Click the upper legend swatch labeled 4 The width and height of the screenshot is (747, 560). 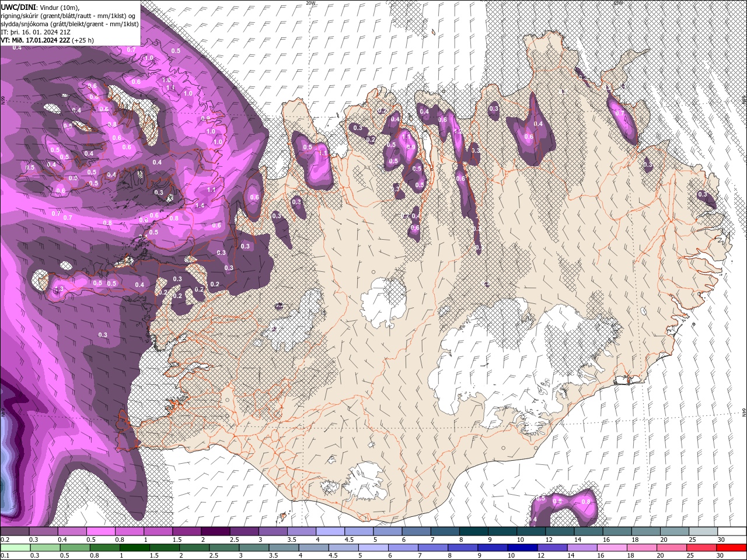[x=329, y=531]
